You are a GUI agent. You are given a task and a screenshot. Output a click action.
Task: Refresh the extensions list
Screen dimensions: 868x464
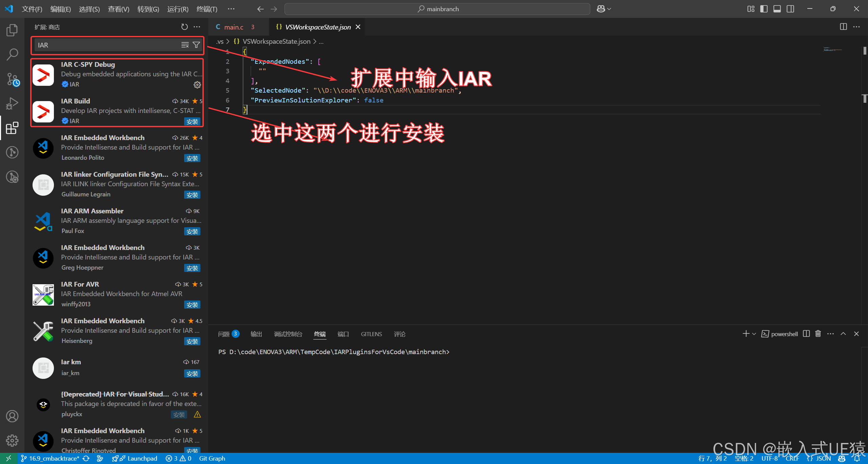tap(184, 27)
